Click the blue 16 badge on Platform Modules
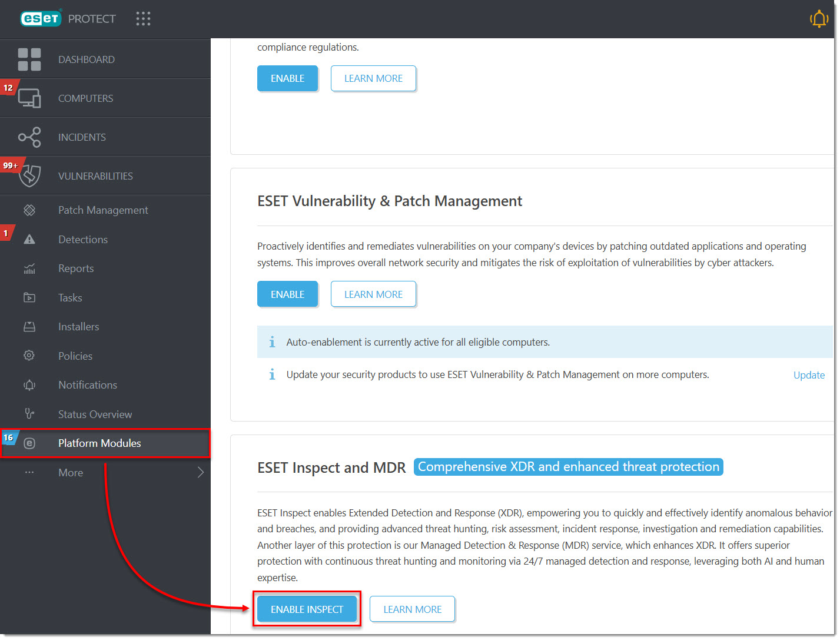840x640 pixels. coord(9,437)
